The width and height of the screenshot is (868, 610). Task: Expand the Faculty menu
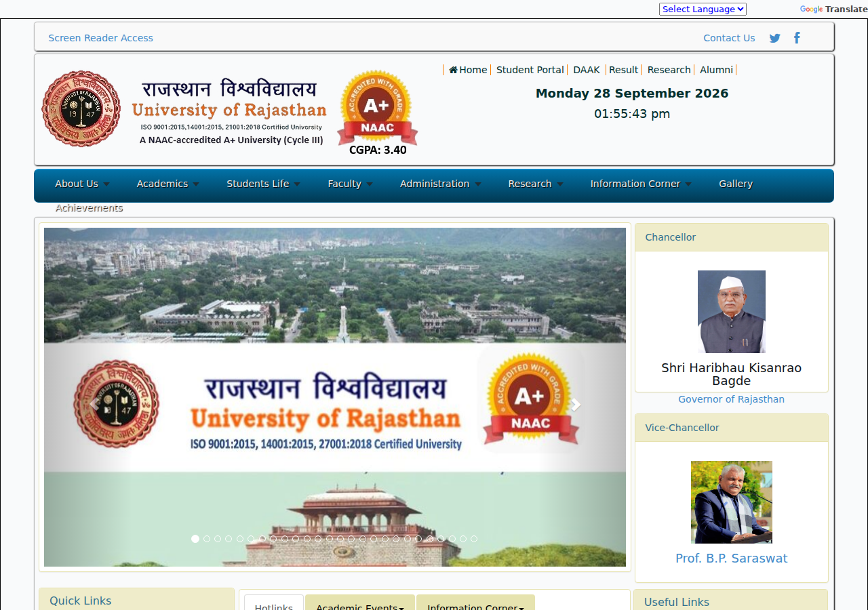pos(350,184)
